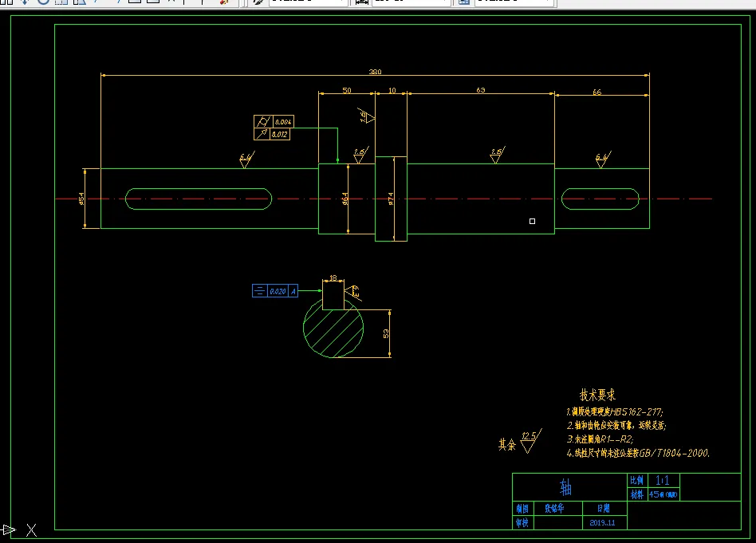Viewport: 756px width, 543px height.
Task: Select the runout tolerance 0.012 frame
Action: click(x=272, y=134)
